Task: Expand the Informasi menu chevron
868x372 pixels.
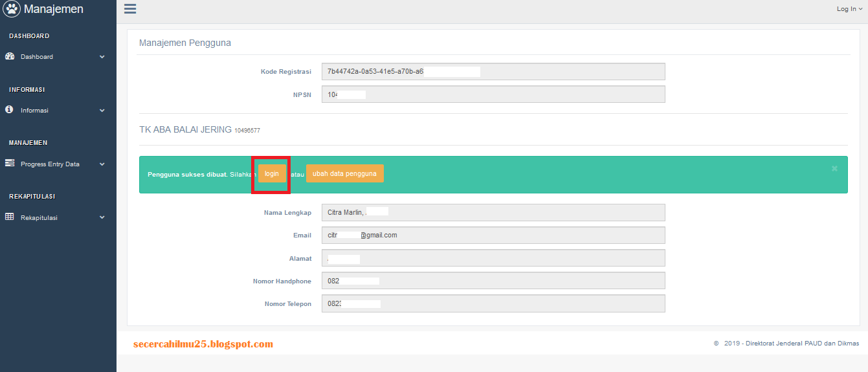Action: pos(102,111)
